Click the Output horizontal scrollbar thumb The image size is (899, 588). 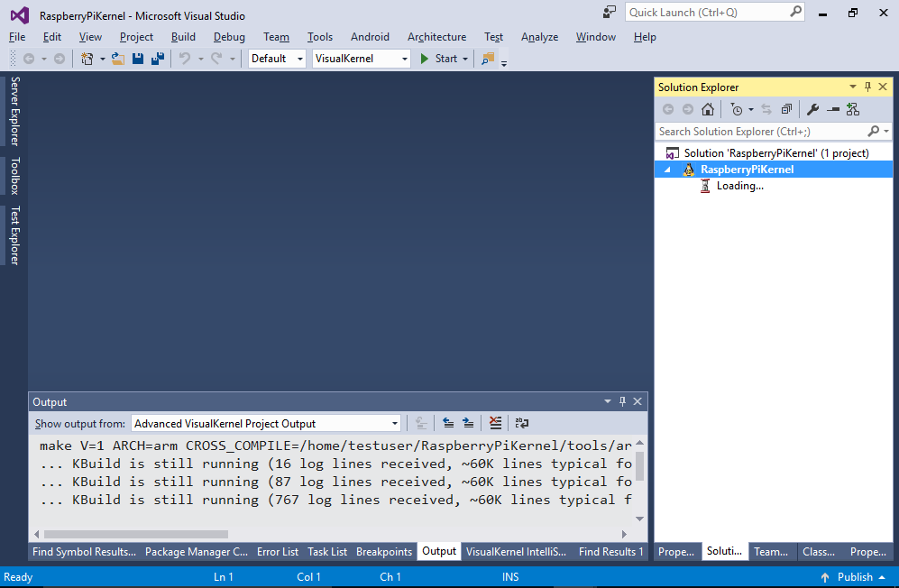click(136, 534)
